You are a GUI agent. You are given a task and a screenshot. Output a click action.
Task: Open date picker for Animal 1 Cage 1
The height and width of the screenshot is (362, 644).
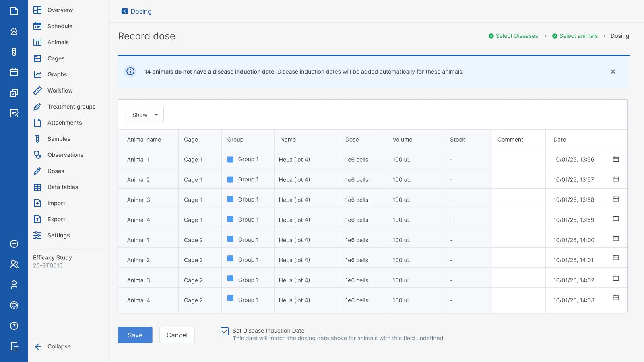click(x=616, y=159)
